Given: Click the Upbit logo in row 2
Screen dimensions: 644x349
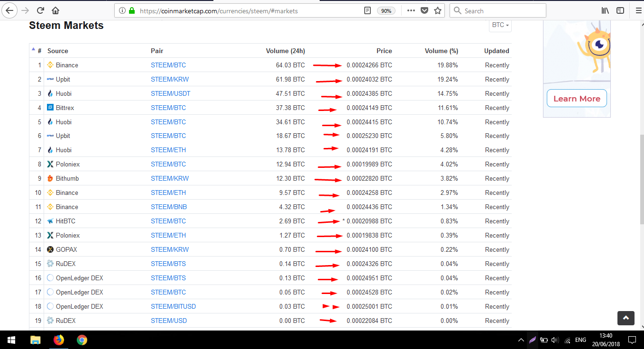Looking at the screenshot, I should coord(50,79).
